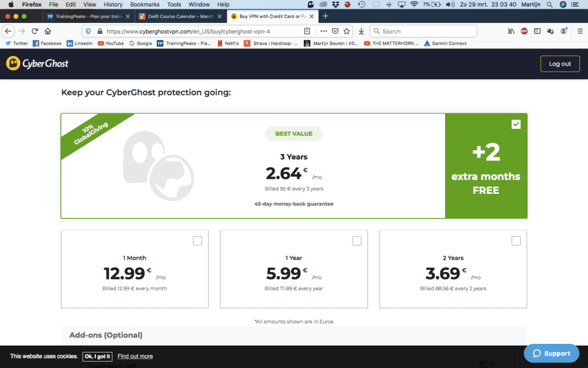Log out of CyberGhost
This screenshot has height=368, width=588.
pos(560,64)
